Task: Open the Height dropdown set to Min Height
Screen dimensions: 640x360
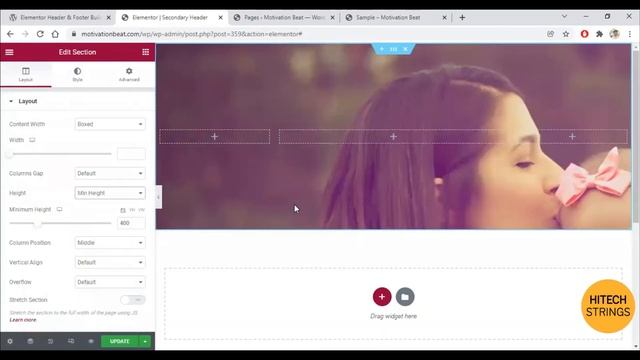Action: click(x=110, y=193)
